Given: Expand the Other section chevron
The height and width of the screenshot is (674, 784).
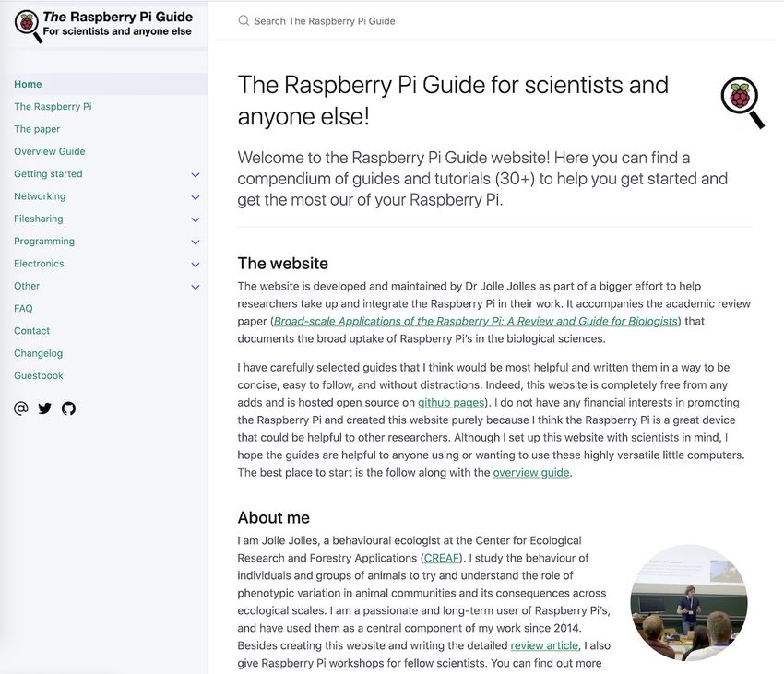Looking at the screenshot, I should pyautogui.click(x=196, y=288).
